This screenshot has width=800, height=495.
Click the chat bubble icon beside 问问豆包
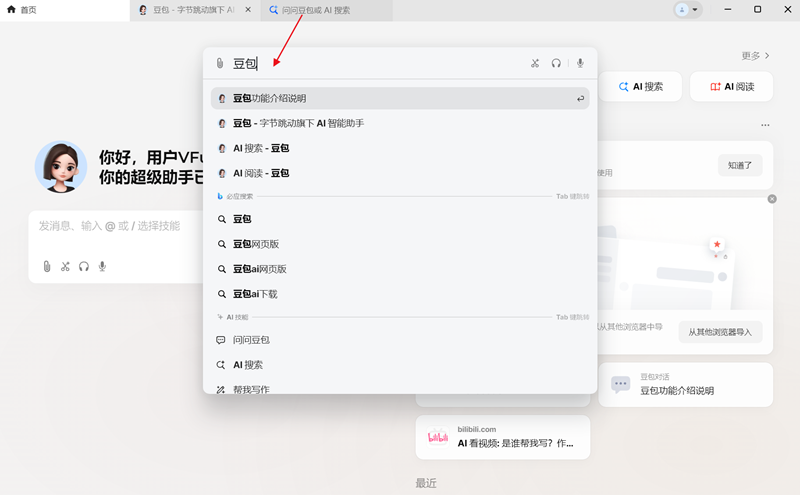221,340
